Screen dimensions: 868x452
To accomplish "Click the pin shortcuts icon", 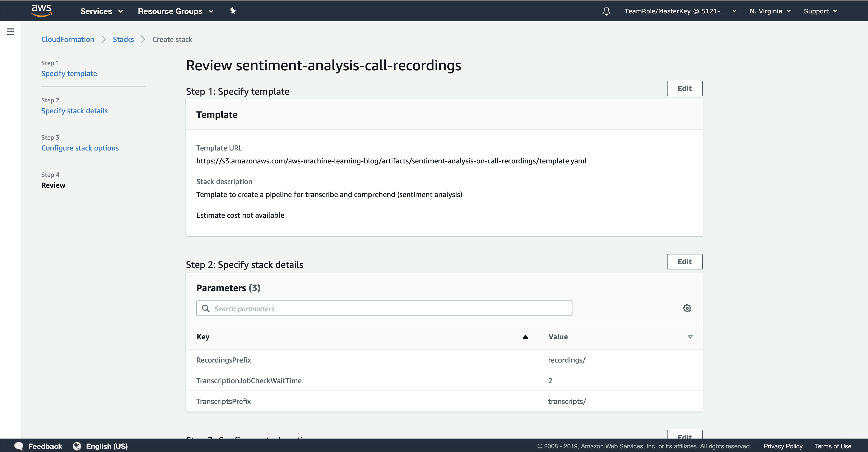I will tap(233, 11).
